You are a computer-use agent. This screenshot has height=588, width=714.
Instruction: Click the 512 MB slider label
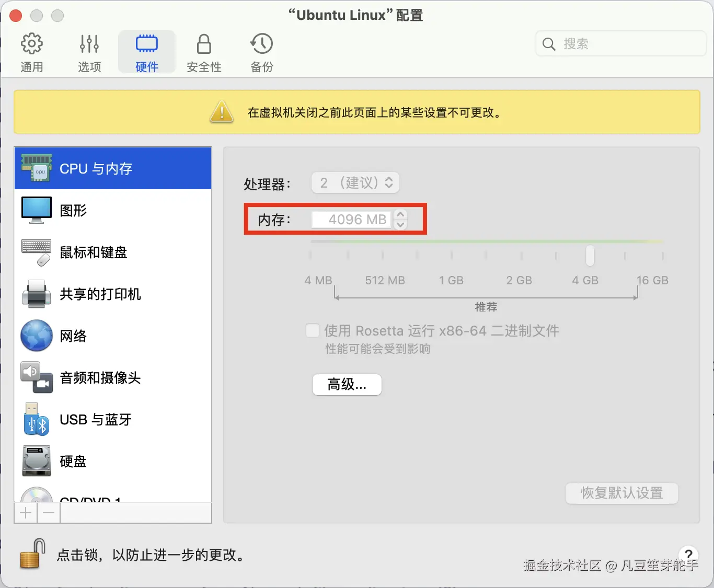pos(385,280)
